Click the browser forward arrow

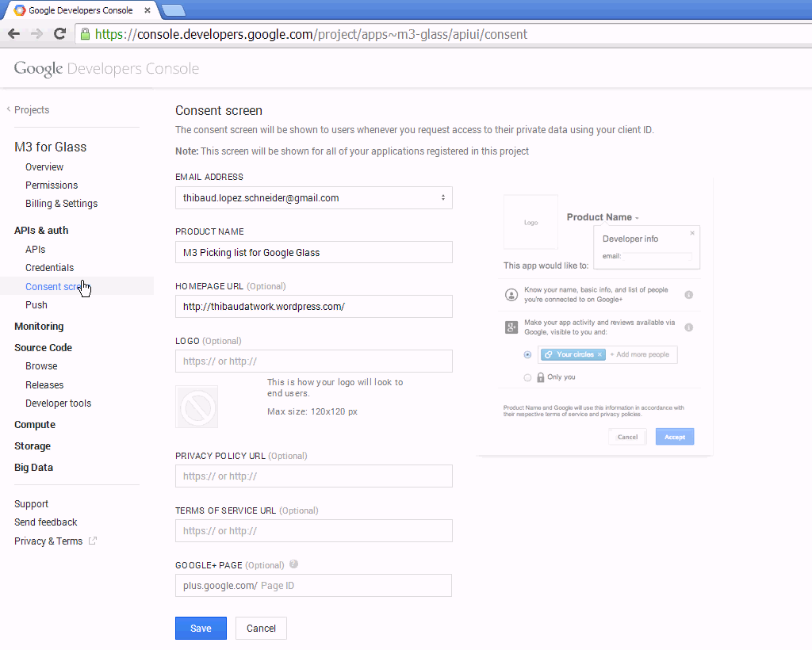tap(36, 34)
